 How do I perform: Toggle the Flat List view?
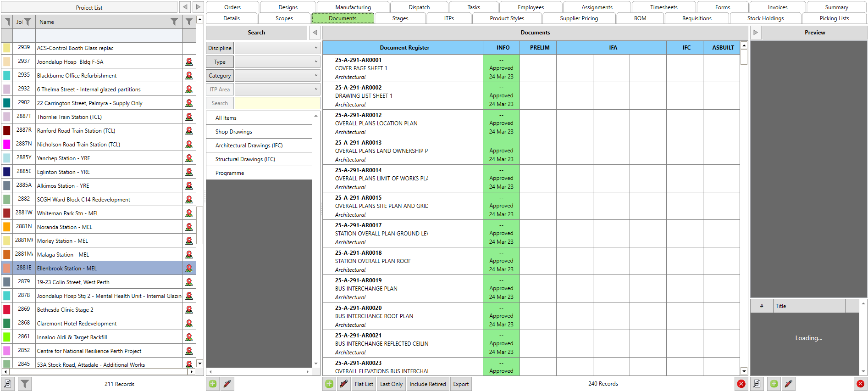pos(364,384)
